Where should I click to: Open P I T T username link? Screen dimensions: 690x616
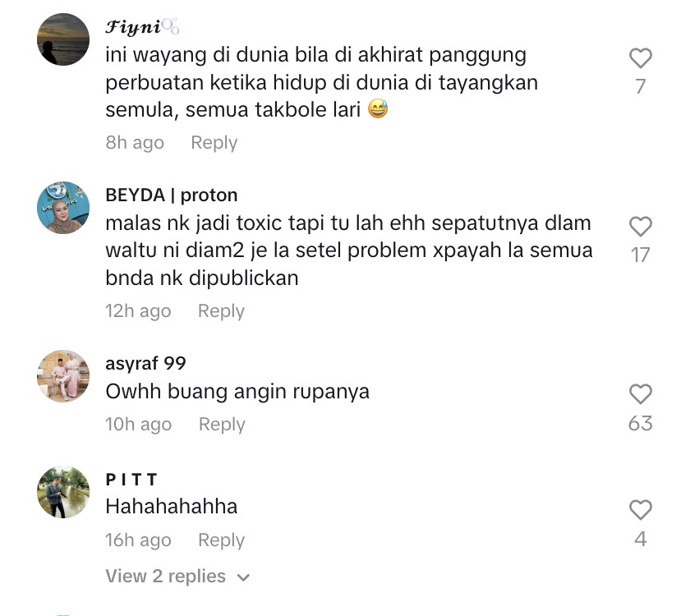tap(131, 479)
